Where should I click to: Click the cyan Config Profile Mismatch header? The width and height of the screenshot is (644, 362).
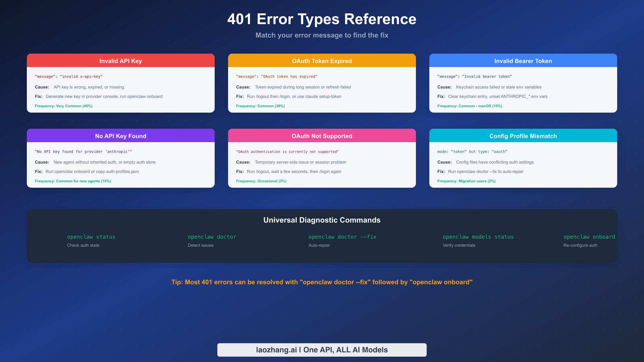[x=523, y=136]
